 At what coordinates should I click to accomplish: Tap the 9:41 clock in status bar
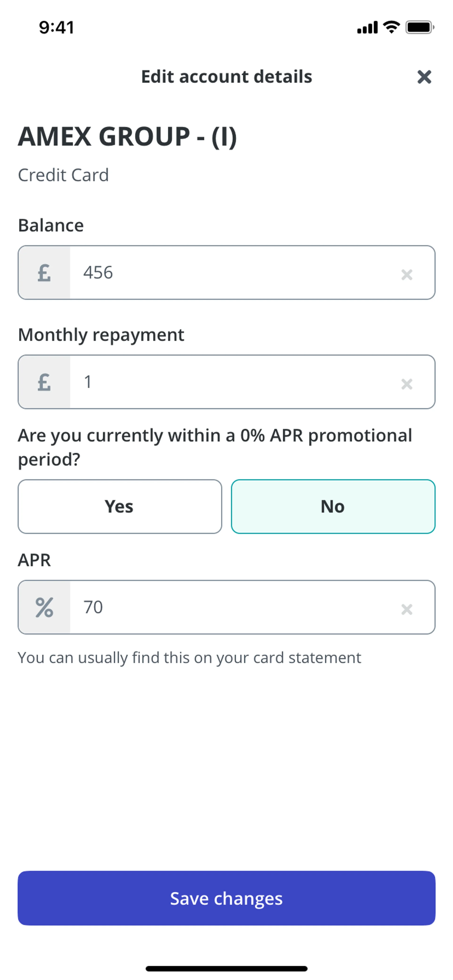pyautogui.click(x=56, y=27)
